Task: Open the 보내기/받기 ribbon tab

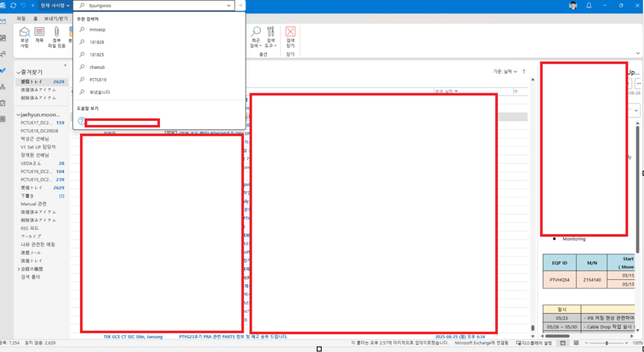Action: coord(57,18)
